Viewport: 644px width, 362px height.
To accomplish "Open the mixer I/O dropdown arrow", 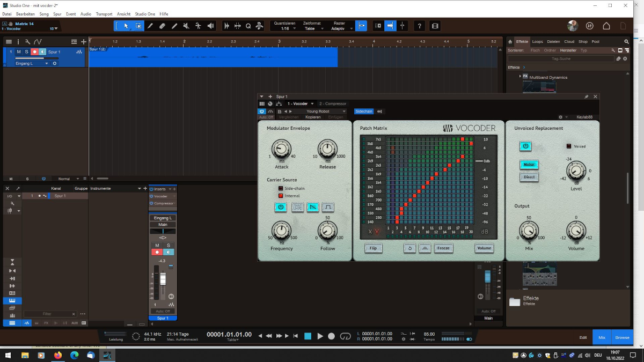I will click(x=19, y=196).
